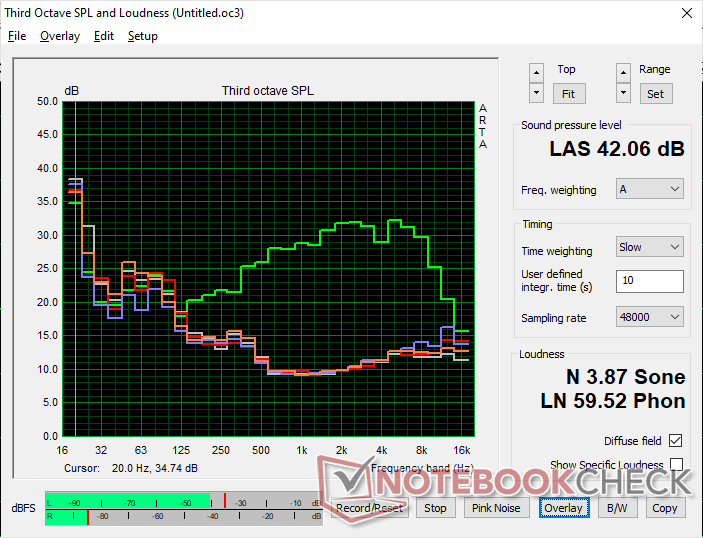Click the user defined integration time field
This screenshot has width=703, height=538.
tap(650, 281)
